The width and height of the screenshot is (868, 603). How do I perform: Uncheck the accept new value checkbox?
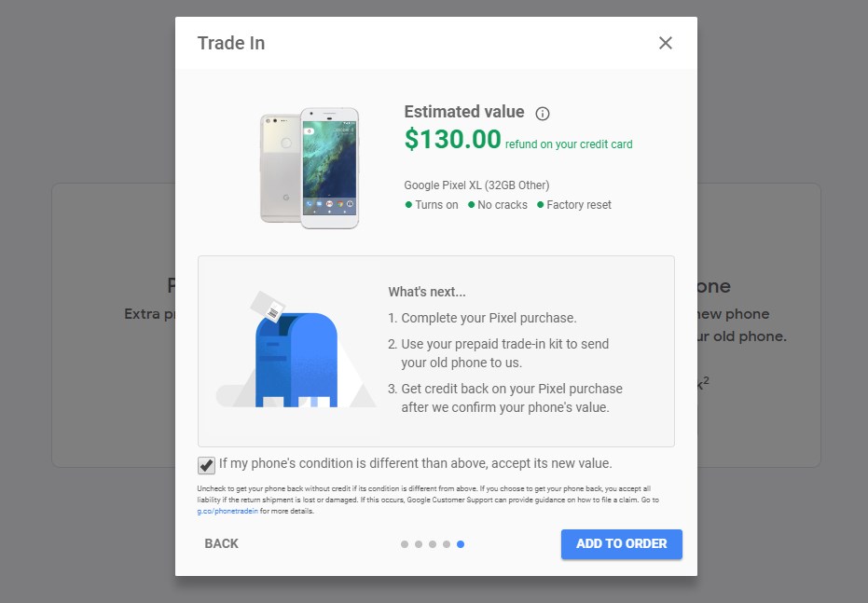tap(206, 465)
